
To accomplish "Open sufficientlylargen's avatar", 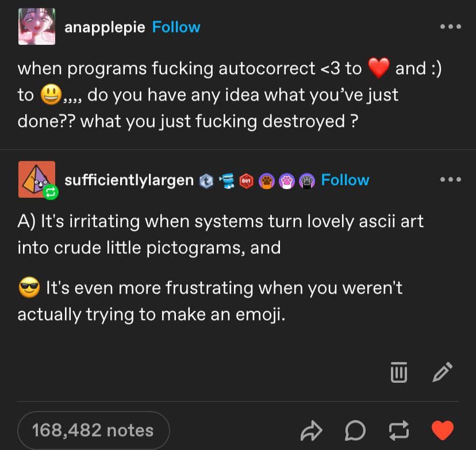I will click(37, 179).
